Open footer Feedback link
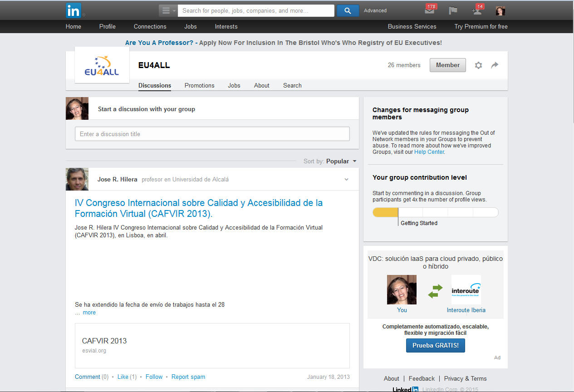The height and width of the screenshot is (392, 574). point(422,378)
